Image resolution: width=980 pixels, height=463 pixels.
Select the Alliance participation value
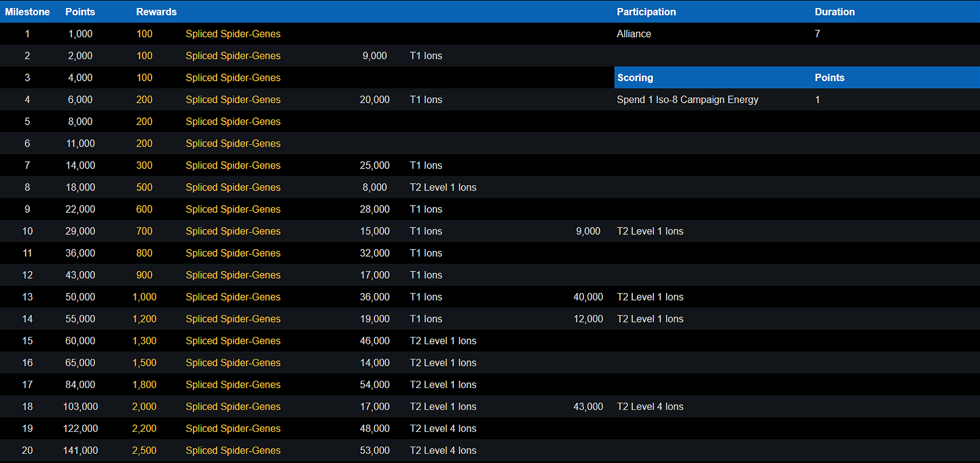[634, 34]
